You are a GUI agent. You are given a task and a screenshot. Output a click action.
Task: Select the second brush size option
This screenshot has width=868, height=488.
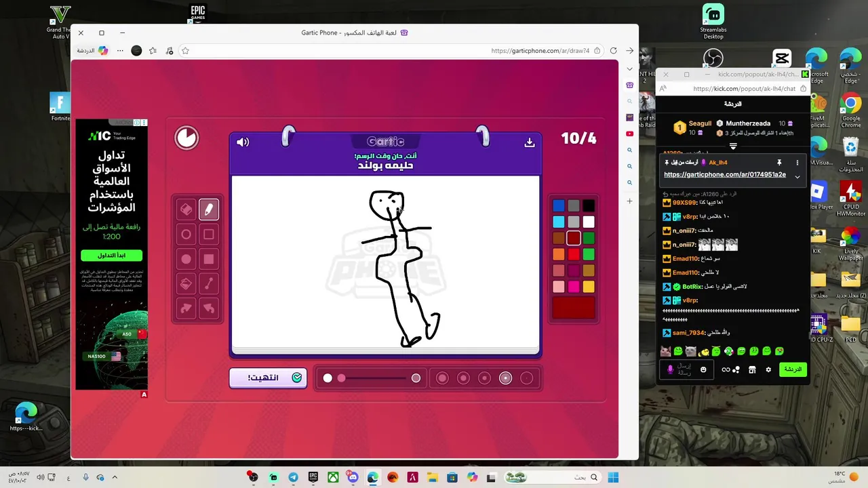pyautogui.click(x=463, y=378)
